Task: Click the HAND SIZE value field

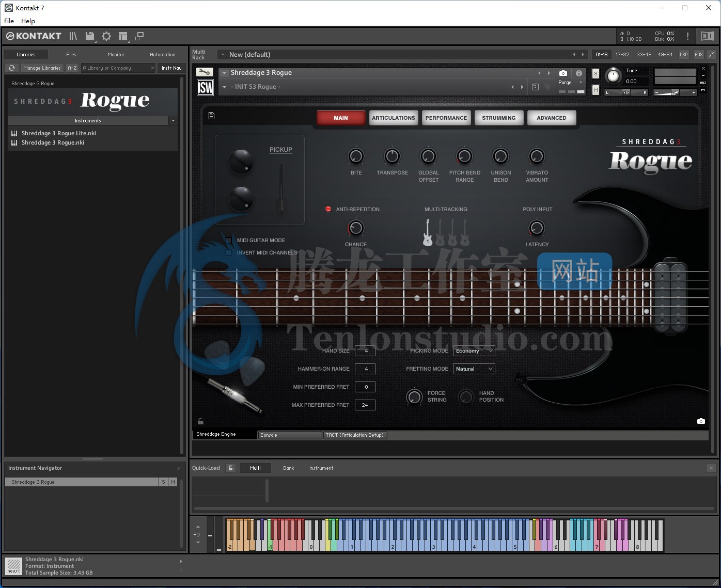Action: point(365,351)
